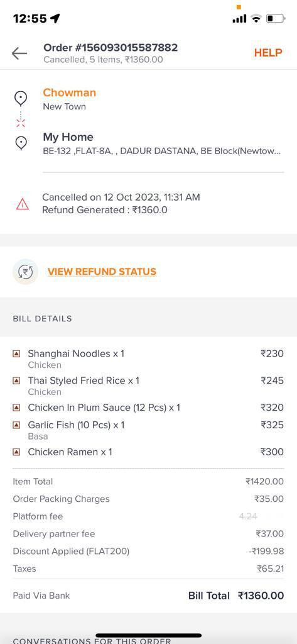Tap non-veg icon beside Chicken In Plum Sauce

(x=16, y=408)
